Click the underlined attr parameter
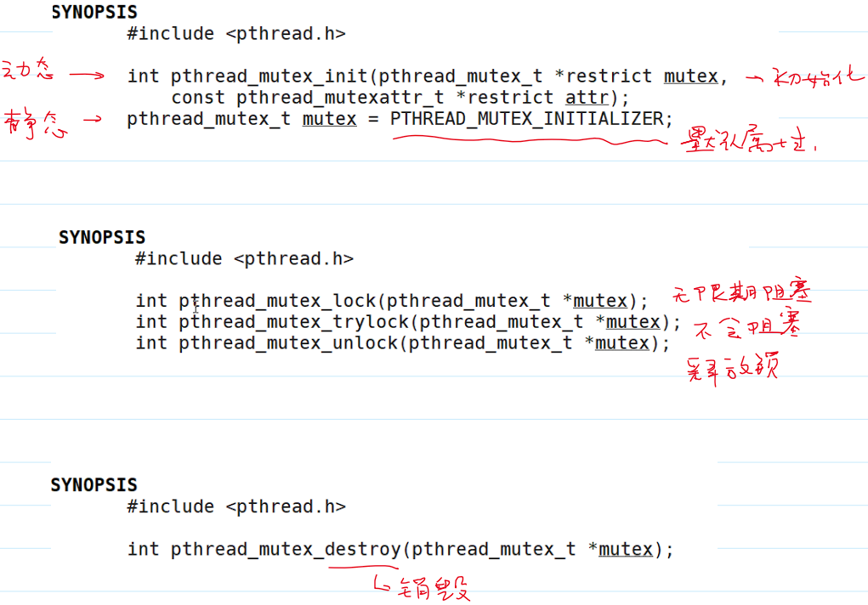The height and width of the screenshot is (605, 868). click(x=587, y=98)
